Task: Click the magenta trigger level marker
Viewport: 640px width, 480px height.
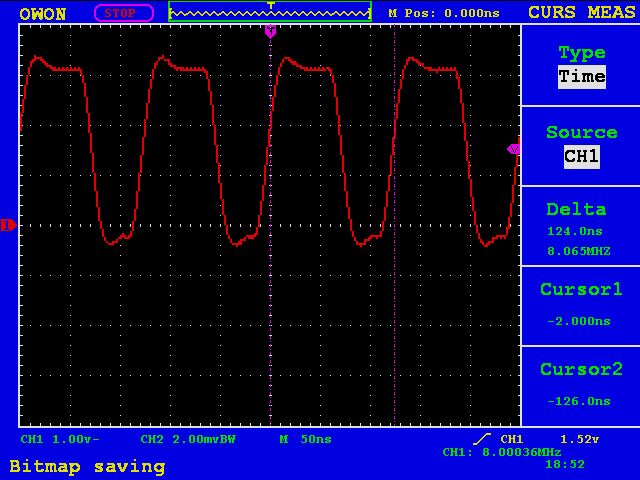Action: [x=513, y=149]
